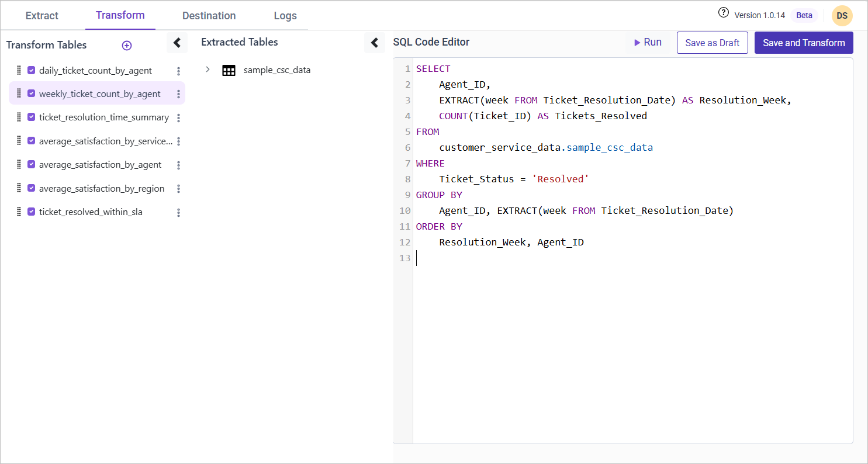Open the DS user avatar menu

point(842,16)
